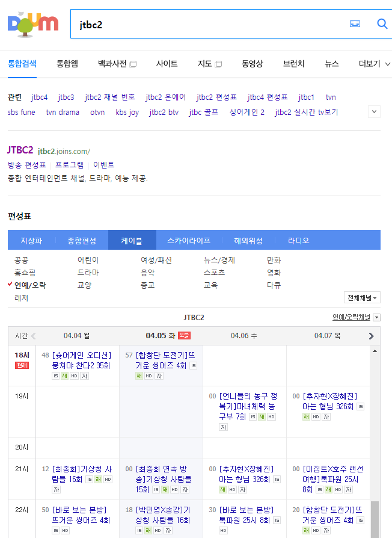Toggle the 지도 tab checkbox
The width and height of the screenshot is (392, 538).
pos(219,64)
